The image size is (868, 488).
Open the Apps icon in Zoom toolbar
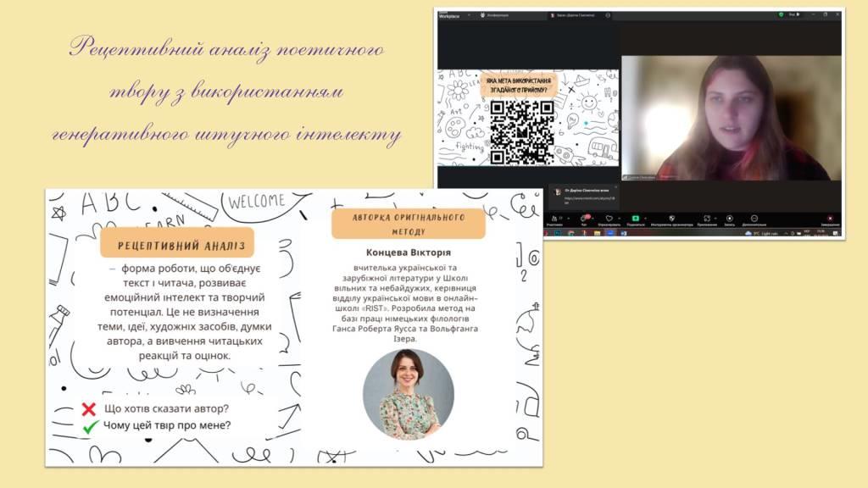tap(705, 218)
